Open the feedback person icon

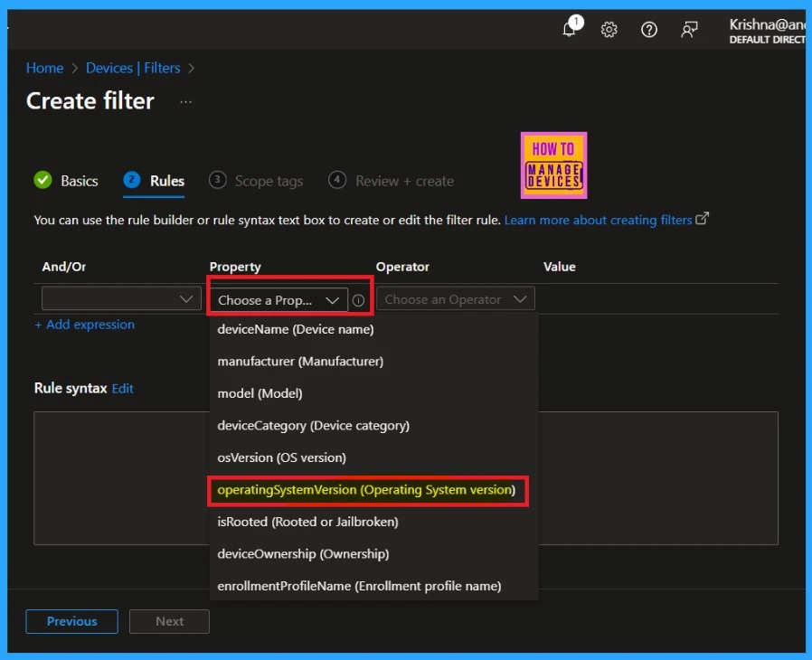(x=689, y=30)
